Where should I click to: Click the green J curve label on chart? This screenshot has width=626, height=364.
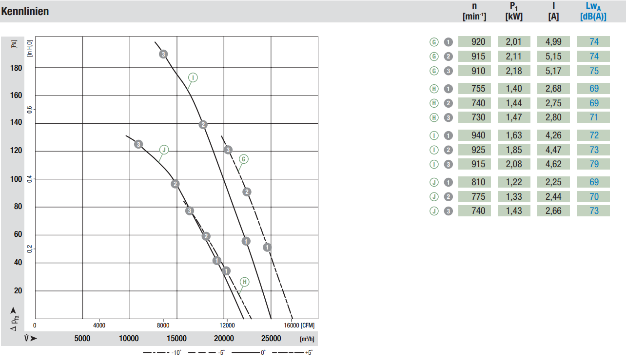click(164, 150)
